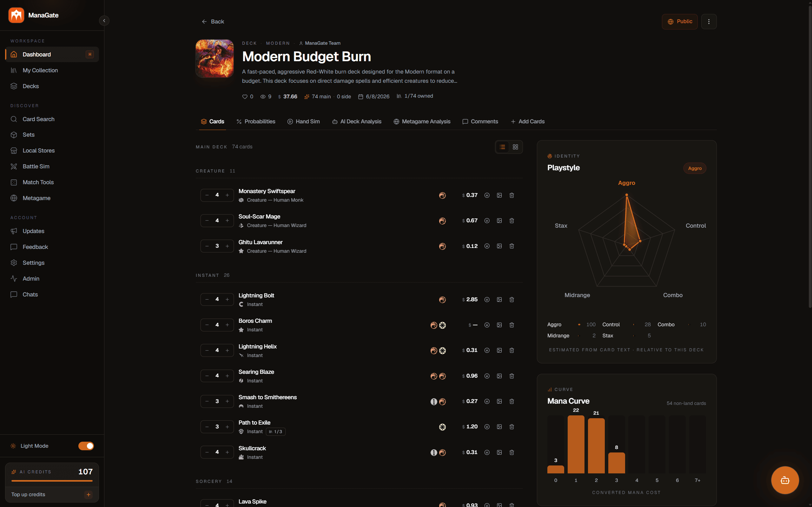Click the mana curve bar for cost 1

coord(576,444)
